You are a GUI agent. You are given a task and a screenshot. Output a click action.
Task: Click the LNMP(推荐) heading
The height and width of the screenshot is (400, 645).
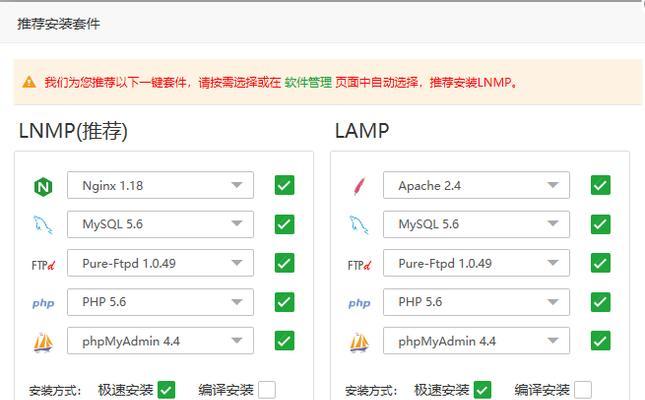pos(73,131)
